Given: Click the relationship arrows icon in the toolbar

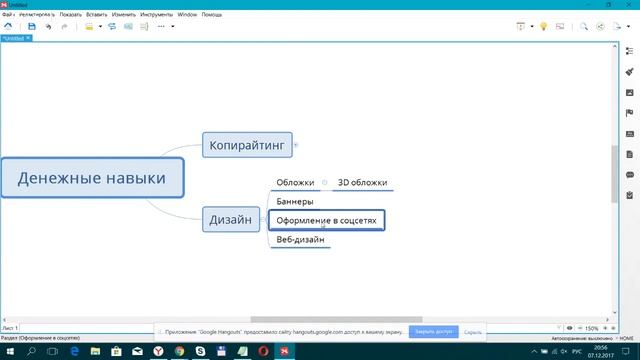Looking at the screenshot, I should (112, 27).
